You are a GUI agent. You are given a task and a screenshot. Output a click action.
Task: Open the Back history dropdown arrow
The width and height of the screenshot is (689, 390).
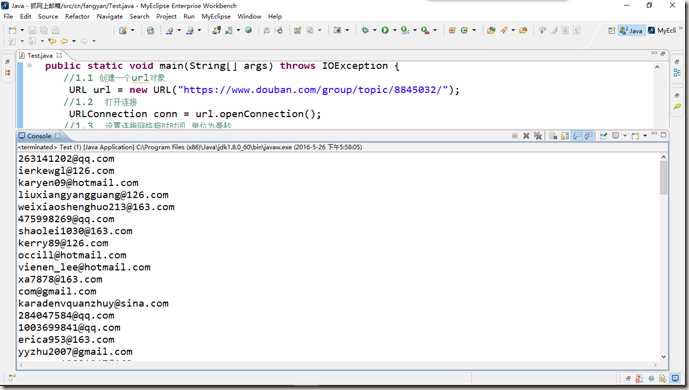(x=74, y=41)
